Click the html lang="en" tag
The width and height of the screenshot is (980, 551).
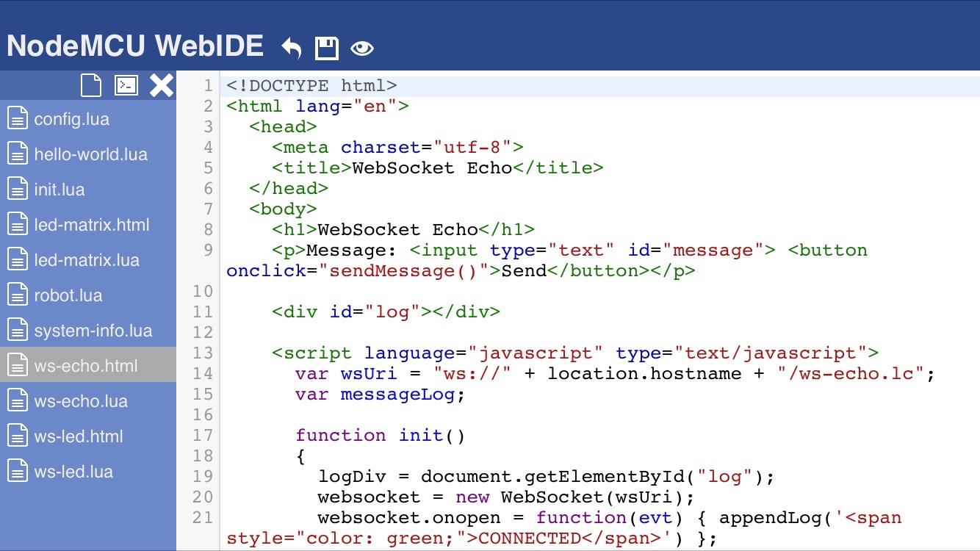(x=317, y=107)
